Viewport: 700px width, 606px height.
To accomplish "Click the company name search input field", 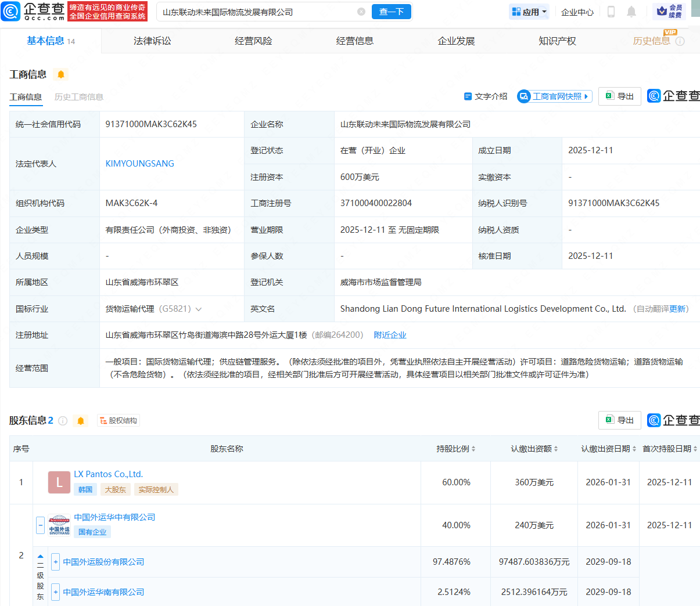I will click(x=256, y=12).
